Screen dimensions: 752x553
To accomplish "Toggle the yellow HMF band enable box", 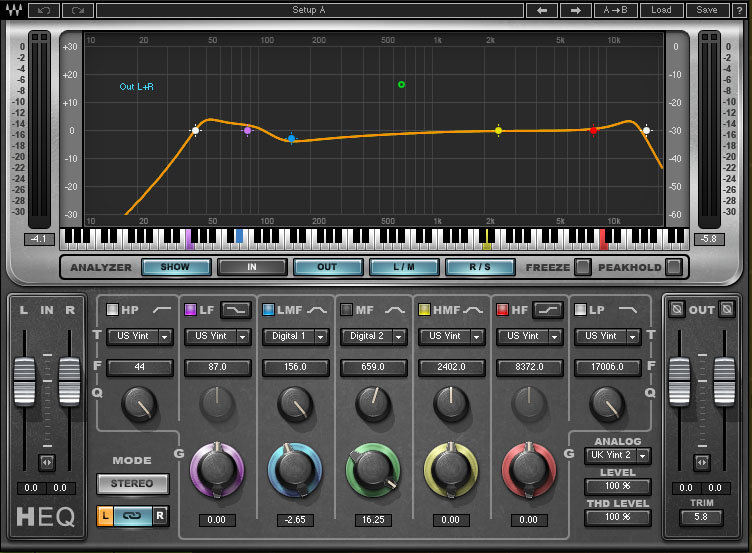I will pyautogui.click(x=424, y=310).
